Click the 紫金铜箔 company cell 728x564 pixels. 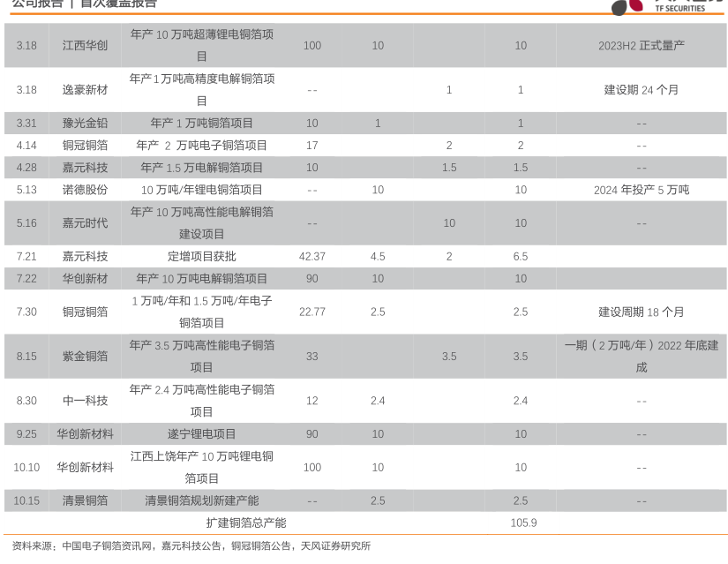(x=85, y=357)
